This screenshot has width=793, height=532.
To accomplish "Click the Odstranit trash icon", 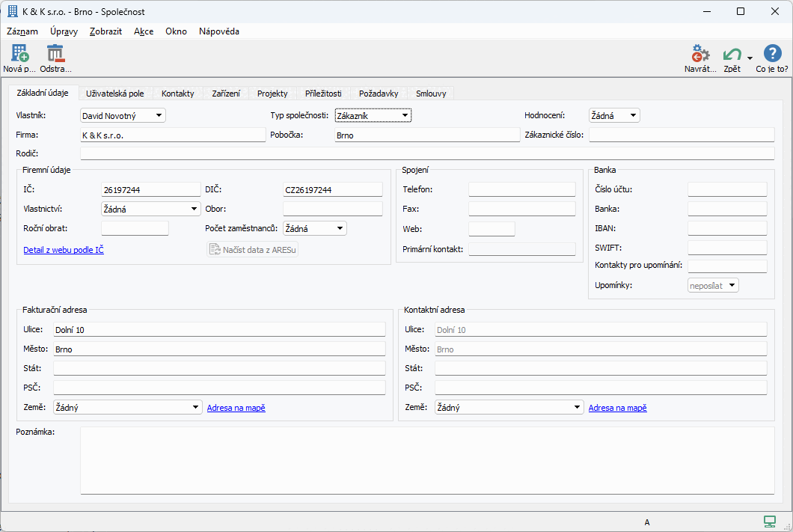I will (x=55, y=54).
